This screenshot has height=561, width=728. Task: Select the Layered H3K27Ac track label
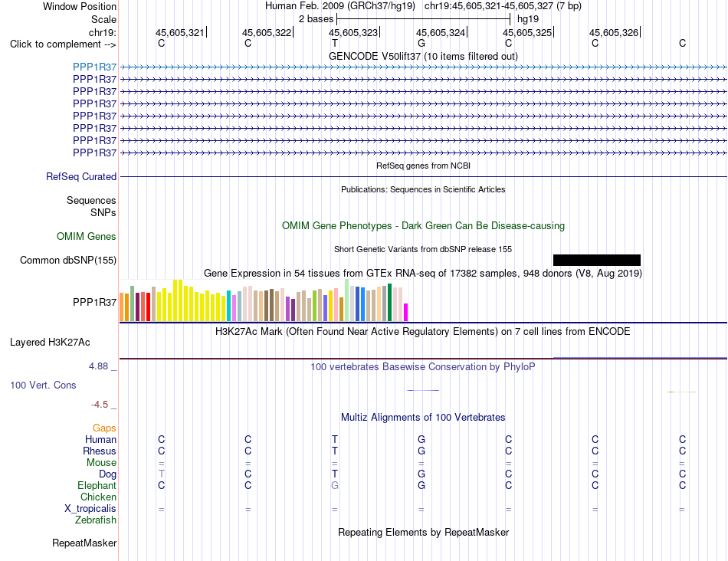[x=50, y=343]
